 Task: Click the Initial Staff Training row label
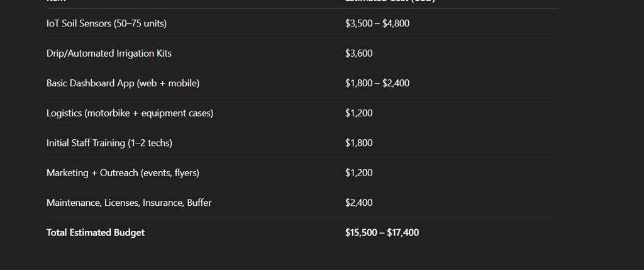pyautogui.click(x=109, y=143)
